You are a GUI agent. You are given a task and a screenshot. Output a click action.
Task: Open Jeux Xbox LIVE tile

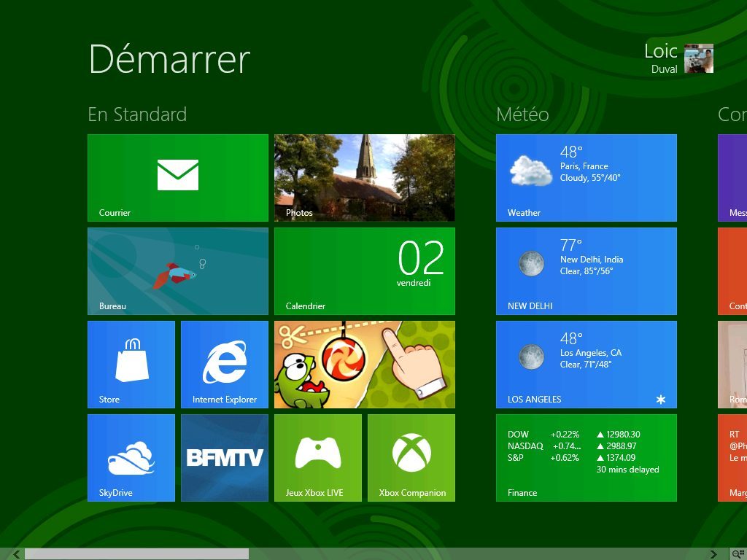click(x=318, y=457)
